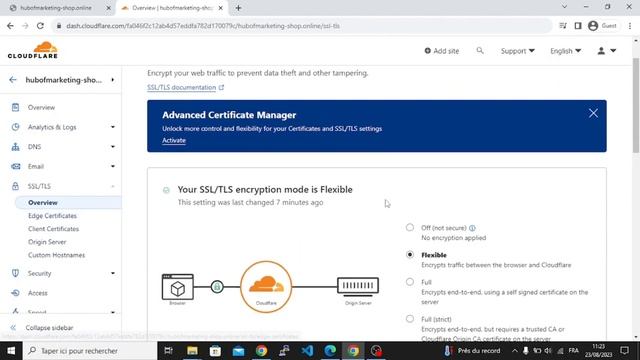Open the user account profile menu
640x360 pixels.
point(607,51)
